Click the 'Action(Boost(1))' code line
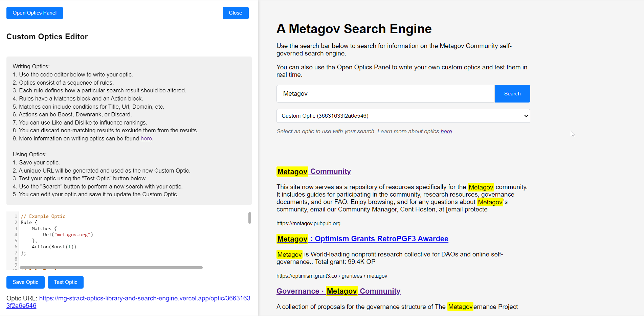 click(x=54, y=247)
